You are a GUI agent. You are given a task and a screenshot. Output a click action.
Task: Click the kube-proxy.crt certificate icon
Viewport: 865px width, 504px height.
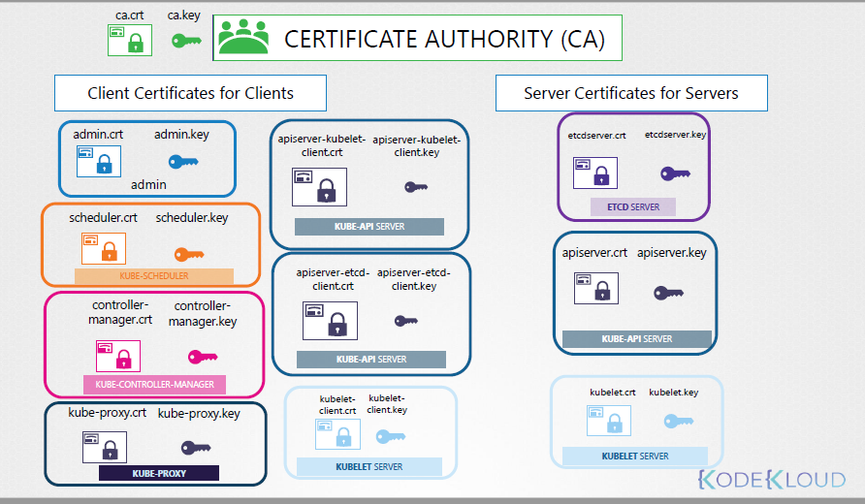[105, 447]
